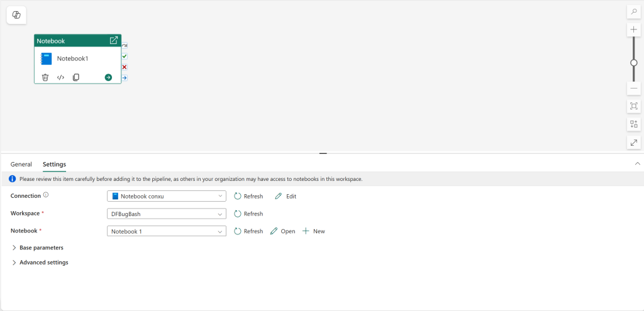The width and height of the screenshot is (644, 311).
Task: Click the panel resize handle bar
Action: point(323,153)
